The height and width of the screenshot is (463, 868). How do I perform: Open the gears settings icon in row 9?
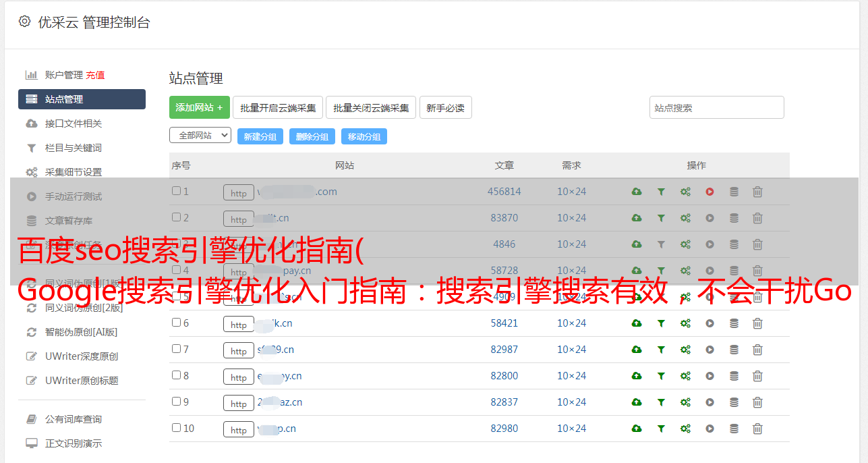pyautogui.click(x=685, y=402)
